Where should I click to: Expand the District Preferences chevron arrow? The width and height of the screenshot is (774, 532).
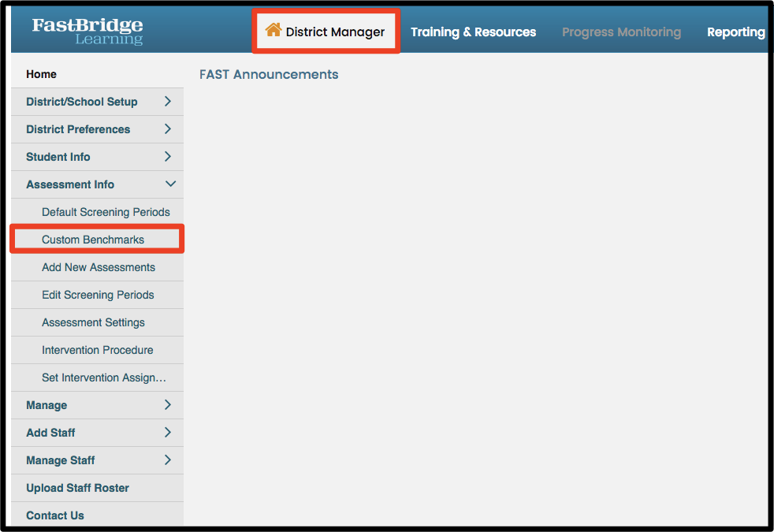tap(168, 128)
